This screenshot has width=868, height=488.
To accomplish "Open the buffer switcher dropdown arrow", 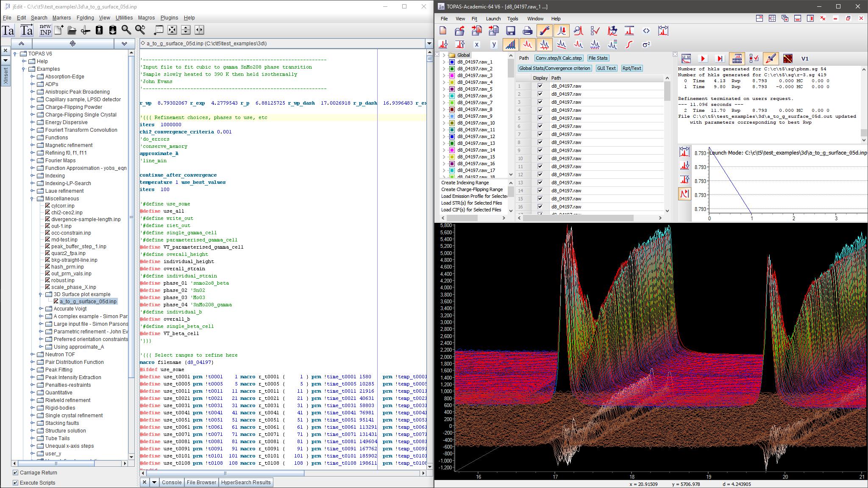I will tap(428, 43).
